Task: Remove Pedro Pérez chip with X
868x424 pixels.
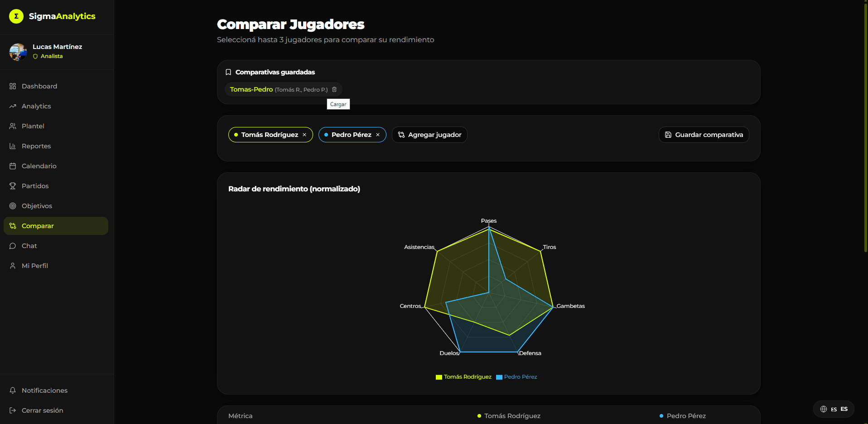Action: click(x=378, y=135)
